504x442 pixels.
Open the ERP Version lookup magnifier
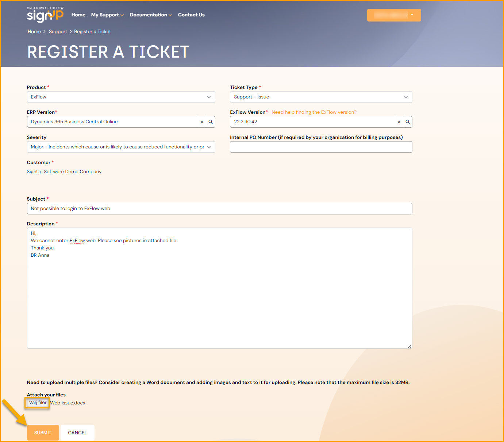click(211, 121)
